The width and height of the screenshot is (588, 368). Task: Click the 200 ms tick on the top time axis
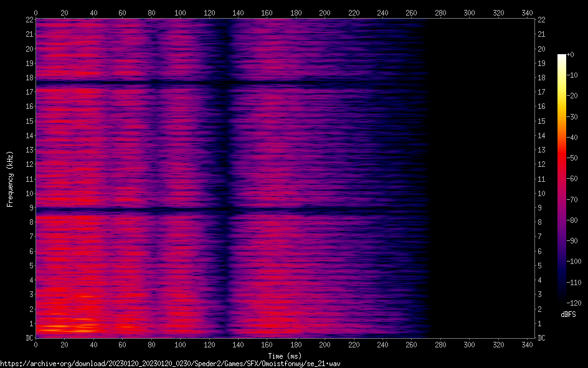(x=325, y=12)
